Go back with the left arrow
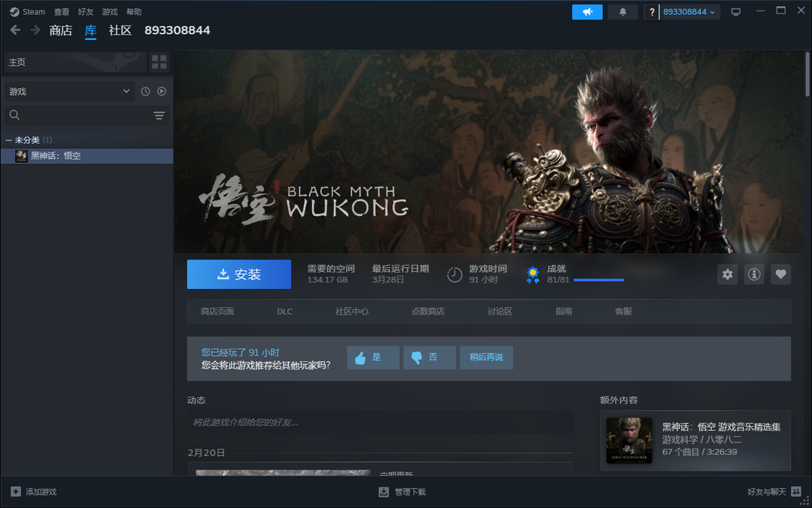 coord(16,30)
